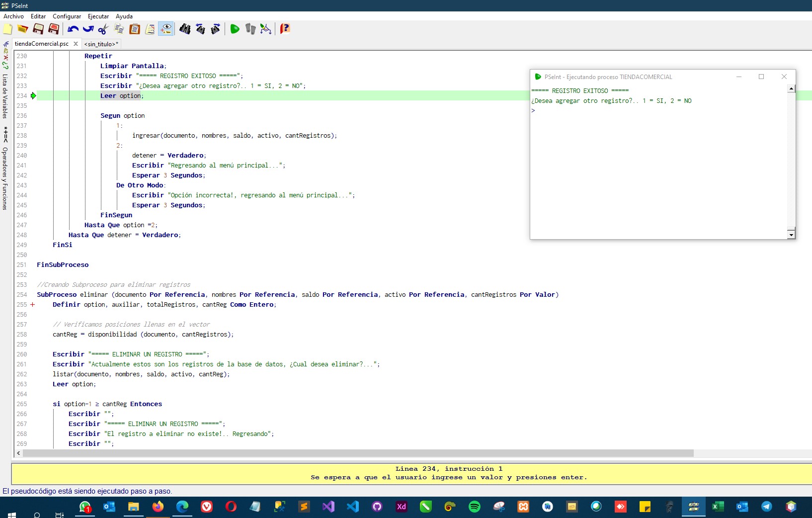Viewport: 812px width, 518px height.
Task: Create a new file with the toolbar icon
Action: [x=7, y=29]
